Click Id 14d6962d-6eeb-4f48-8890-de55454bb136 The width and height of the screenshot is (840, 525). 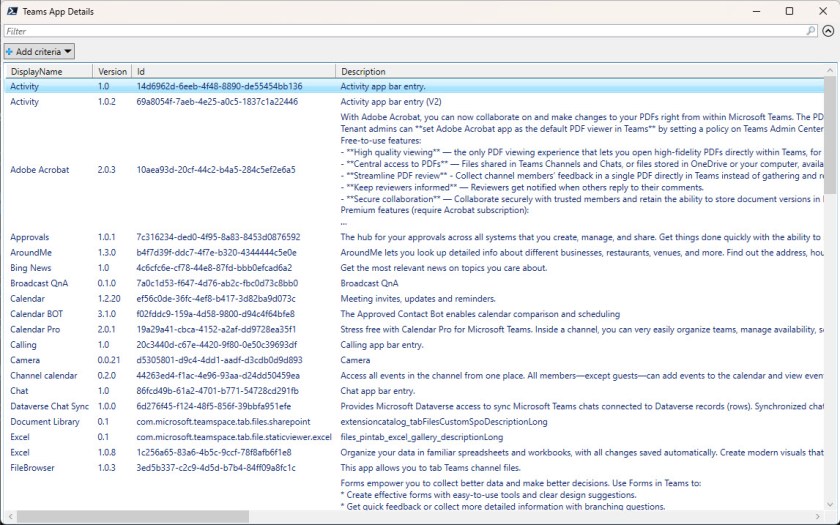(x=219, y=86)
